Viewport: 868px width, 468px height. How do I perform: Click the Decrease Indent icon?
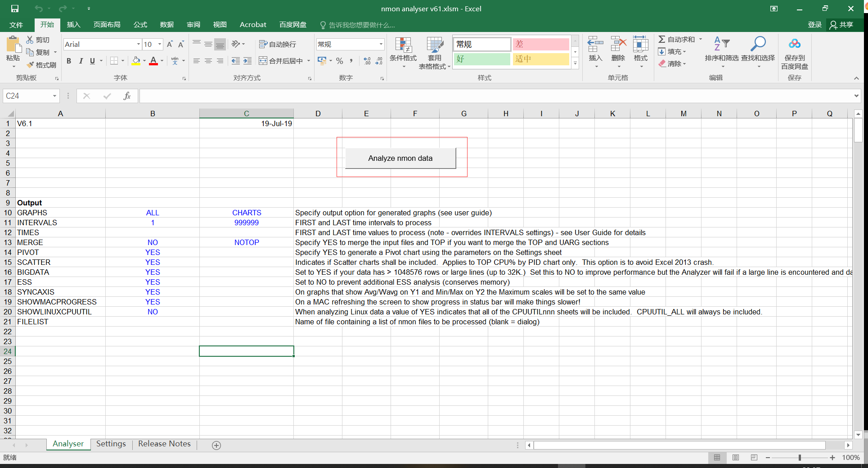coord(236,61)
